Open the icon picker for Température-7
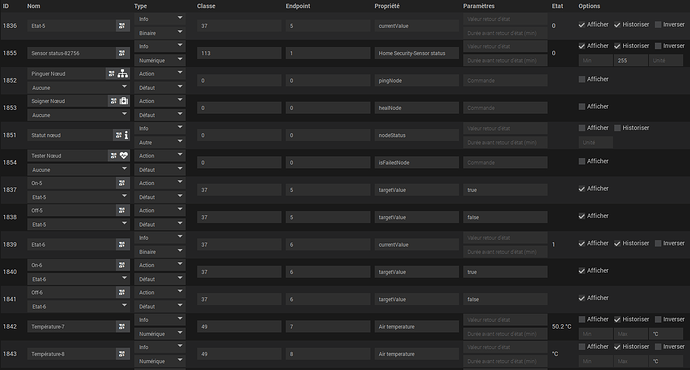The image size is (690, 370). click(x=122, y=326)
